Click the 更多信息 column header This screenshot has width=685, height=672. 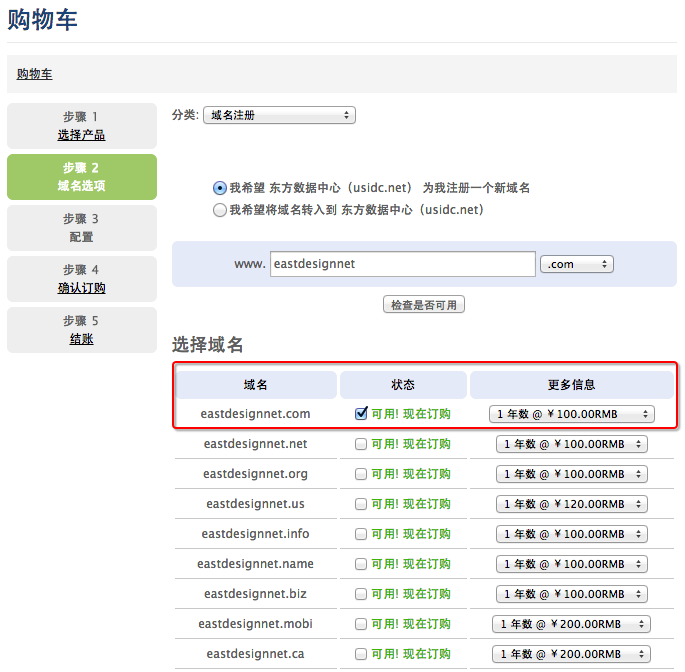pos(571,385)
